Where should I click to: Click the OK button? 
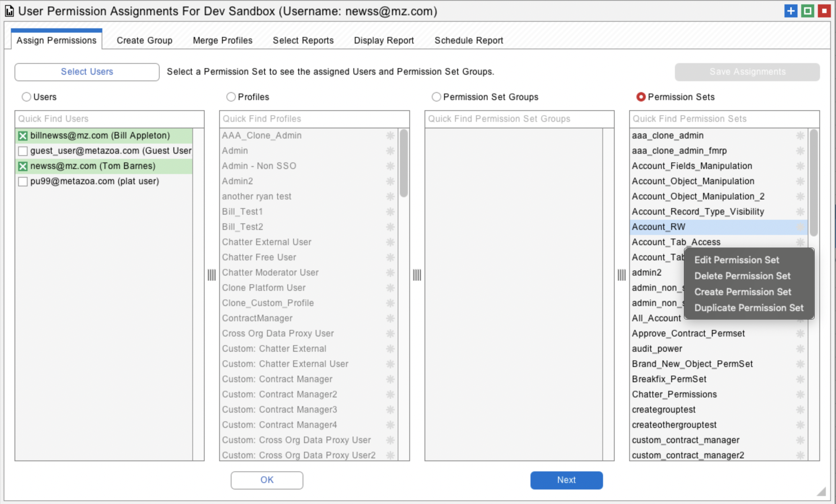(267, 480)
